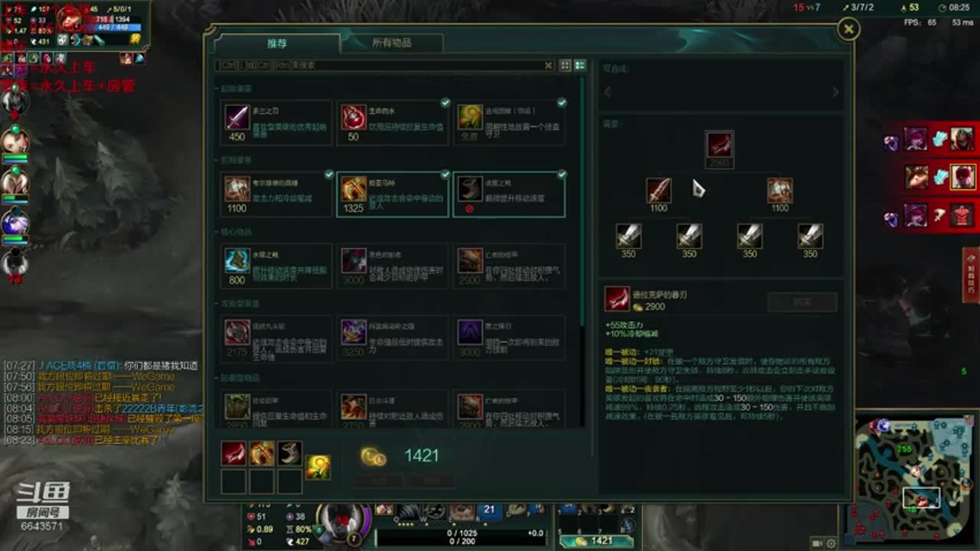
Task: Switch the item list to grid view
Action: tap(565, 66)
